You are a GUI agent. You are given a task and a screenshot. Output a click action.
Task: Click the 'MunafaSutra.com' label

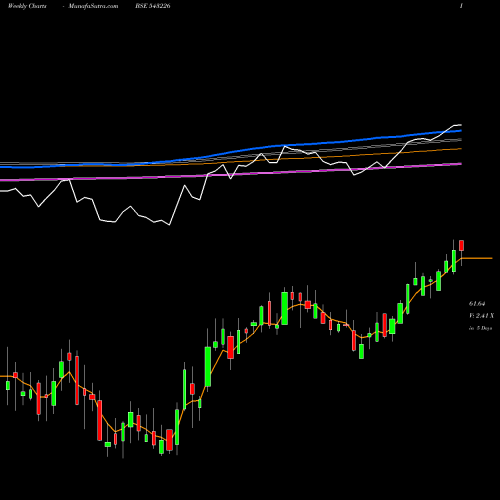pyautogui.click(x=93, y=6)
